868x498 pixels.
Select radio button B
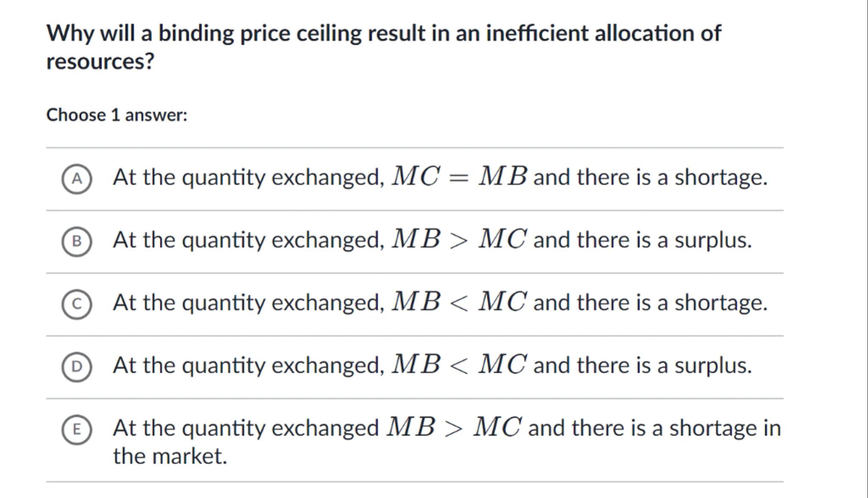pos(77,242)
